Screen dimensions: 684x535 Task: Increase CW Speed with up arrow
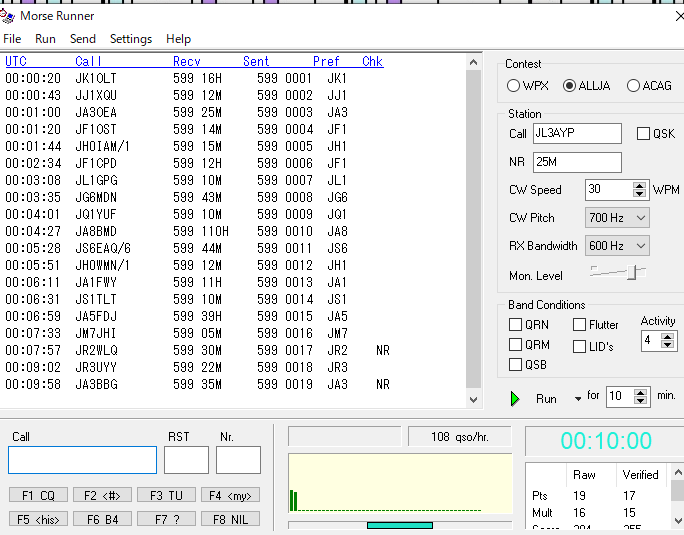[x=640, y=185]
